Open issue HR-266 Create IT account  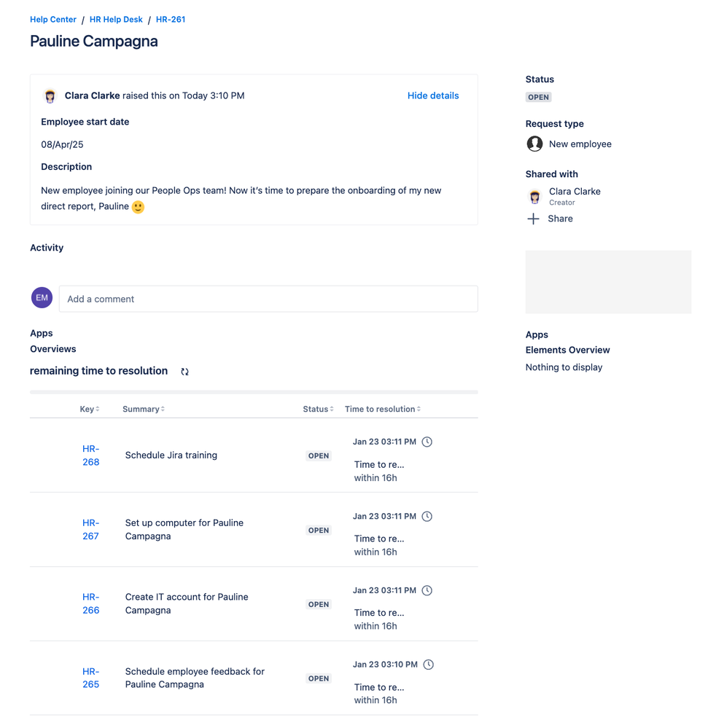point(90,603)
